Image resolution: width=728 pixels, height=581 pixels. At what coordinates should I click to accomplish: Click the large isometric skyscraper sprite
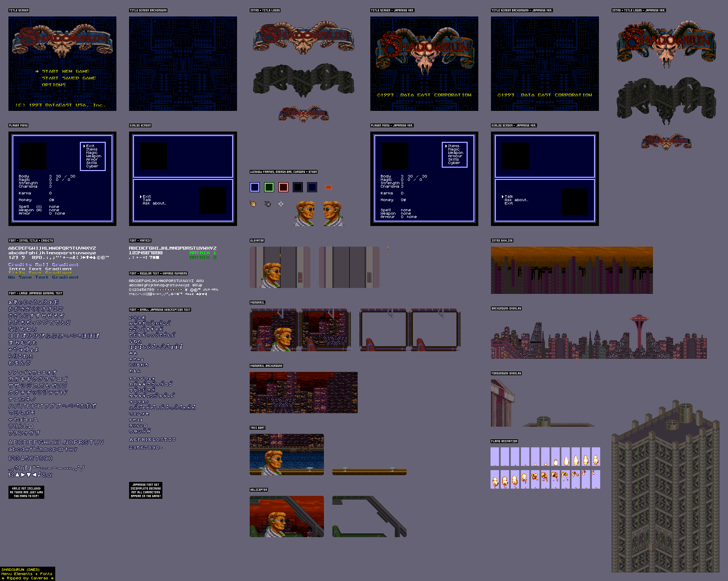click(666, 487)
